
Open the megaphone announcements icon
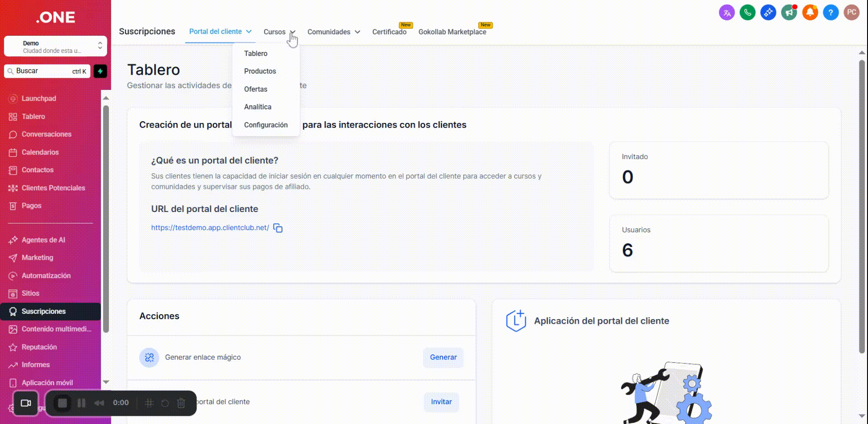click(789, 13)
